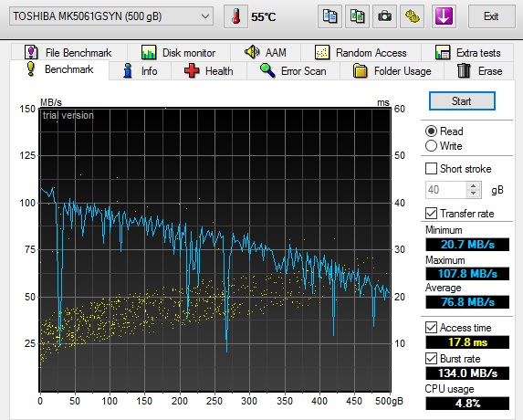523x420 pixels.
Task: Save screenshot with camera icon
Action: [x=384, y=16]
